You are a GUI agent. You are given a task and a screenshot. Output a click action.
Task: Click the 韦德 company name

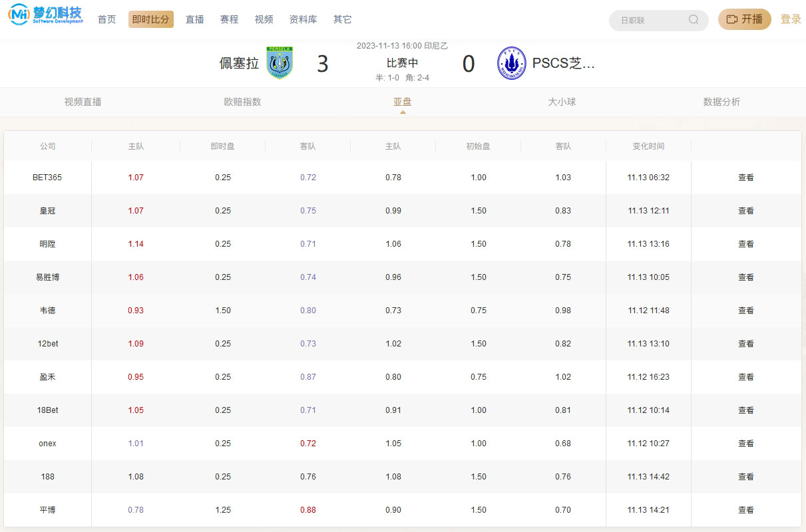tap(47, 311)
